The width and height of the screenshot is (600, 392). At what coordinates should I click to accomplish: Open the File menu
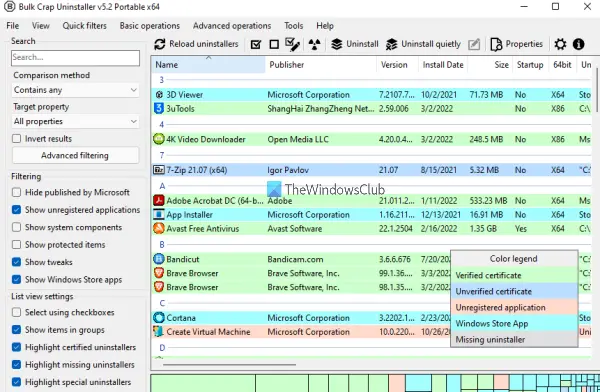coord(13,26)
